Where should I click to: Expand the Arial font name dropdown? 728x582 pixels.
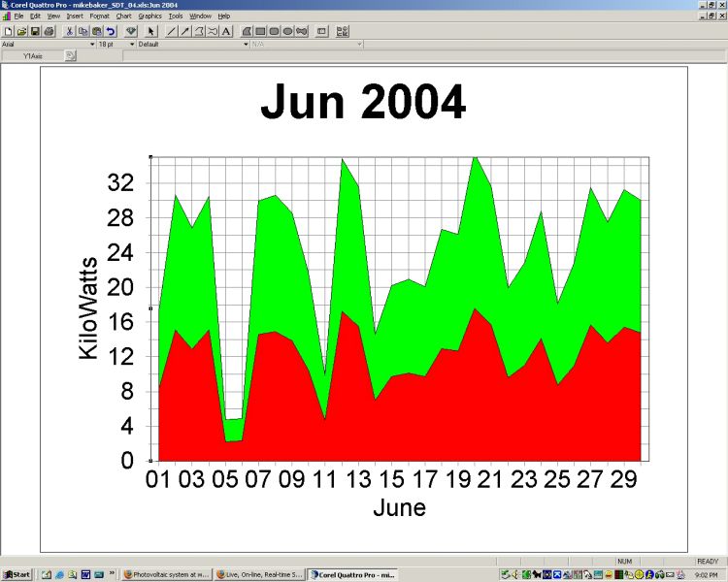click(92, 45)
